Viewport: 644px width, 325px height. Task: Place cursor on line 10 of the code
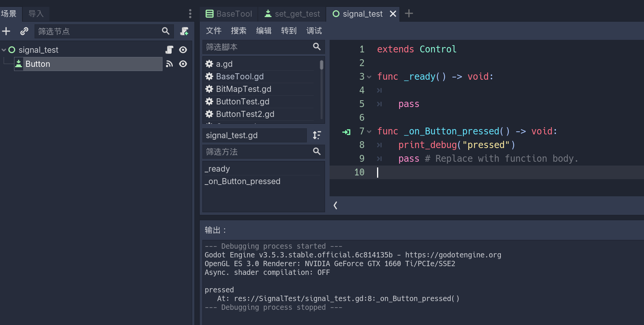pyautogui.click(x=487, y=172)
